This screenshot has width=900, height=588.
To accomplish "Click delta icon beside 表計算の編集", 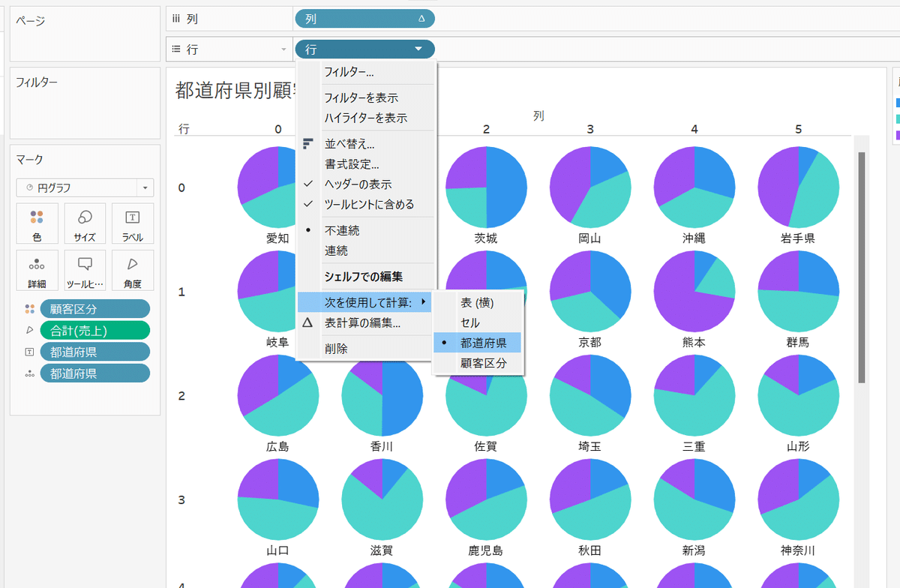I will pyautogui.click(x=308, y=323).
